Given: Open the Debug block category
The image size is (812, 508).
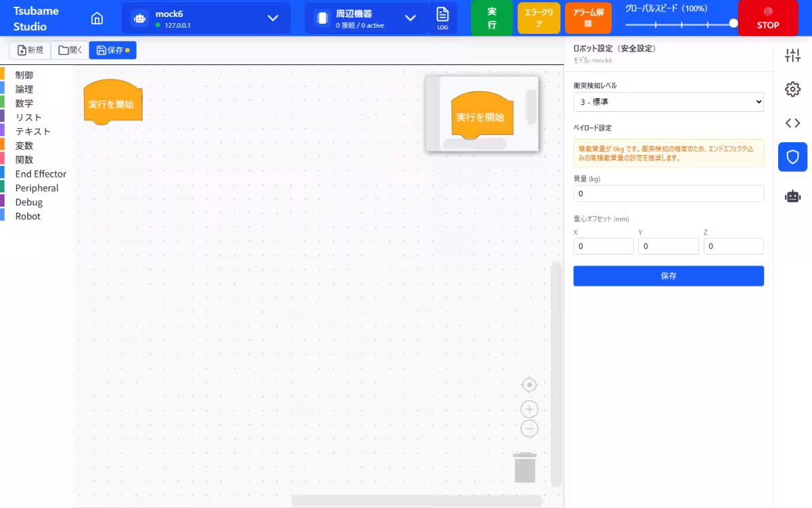Looking at the screenshot, I should [28, 202].
